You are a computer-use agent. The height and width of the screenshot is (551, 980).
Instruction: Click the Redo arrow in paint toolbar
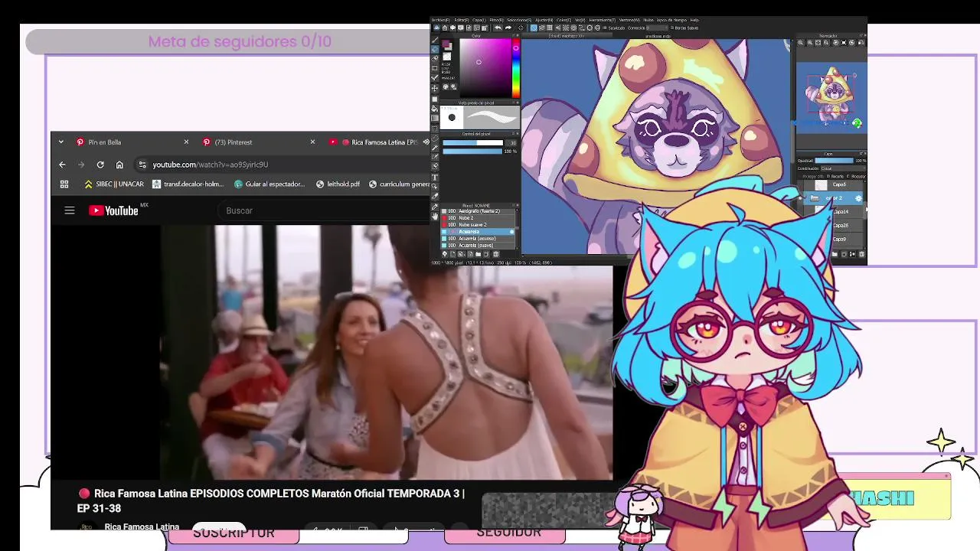pyautogui.click(x=508, y=28)
